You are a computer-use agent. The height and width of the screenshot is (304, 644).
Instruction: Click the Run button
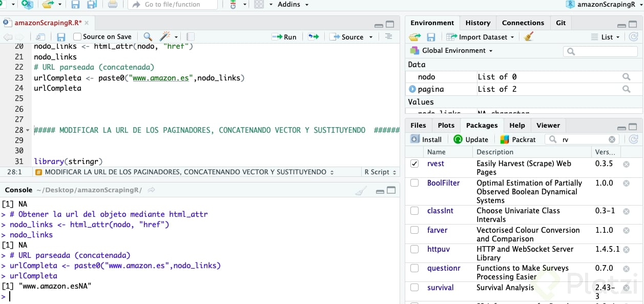pos(284,37)
